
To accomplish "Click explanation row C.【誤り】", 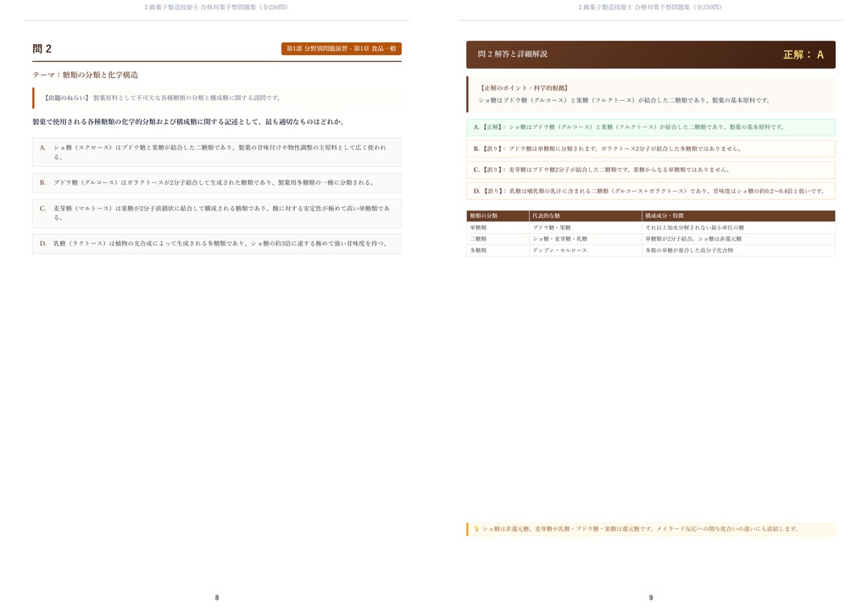I will tap(650, 170).
